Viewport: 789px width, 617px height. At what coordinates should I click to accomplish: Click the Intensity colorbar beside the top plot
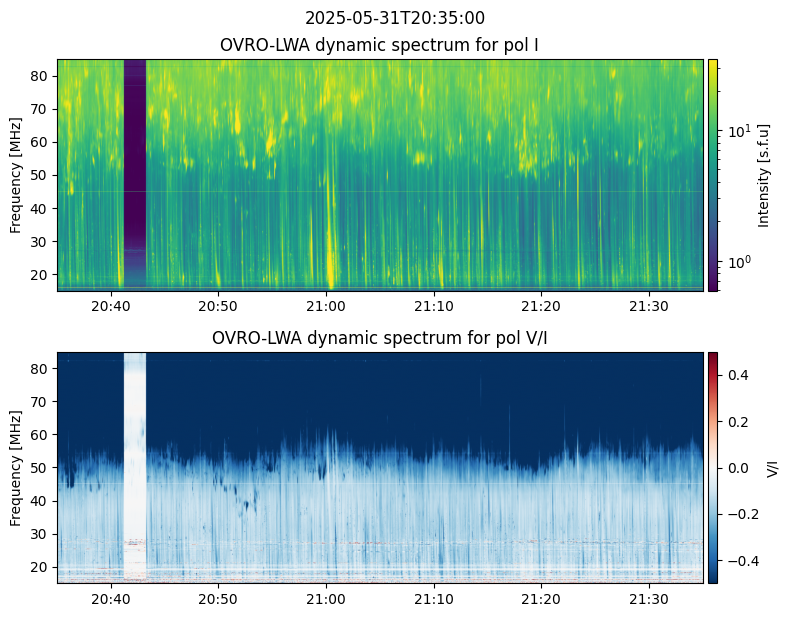point(713,175)
